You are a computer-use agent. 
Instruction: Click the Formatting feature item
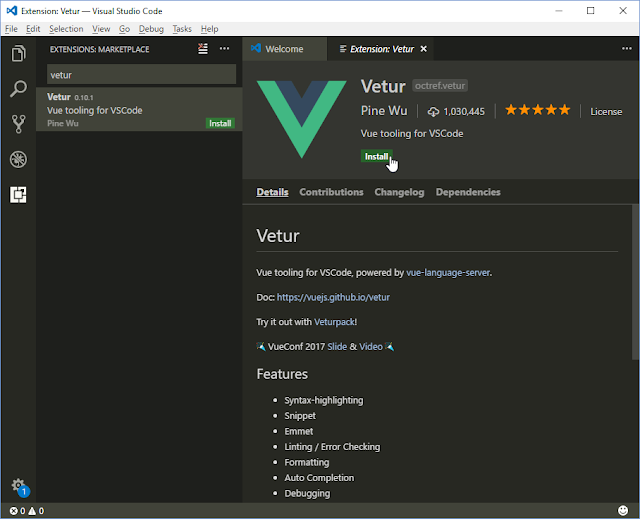tap(307, 462)
